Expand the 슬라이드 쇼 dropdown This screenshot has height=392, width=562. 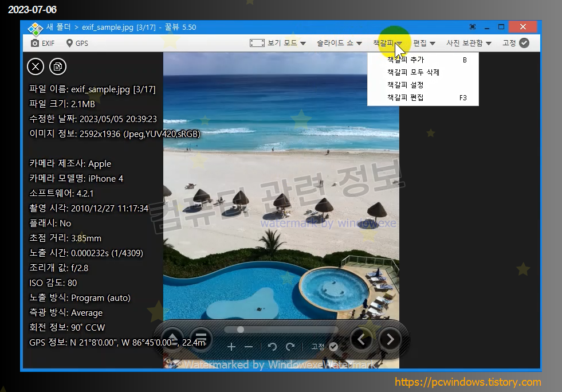(339, 43)
